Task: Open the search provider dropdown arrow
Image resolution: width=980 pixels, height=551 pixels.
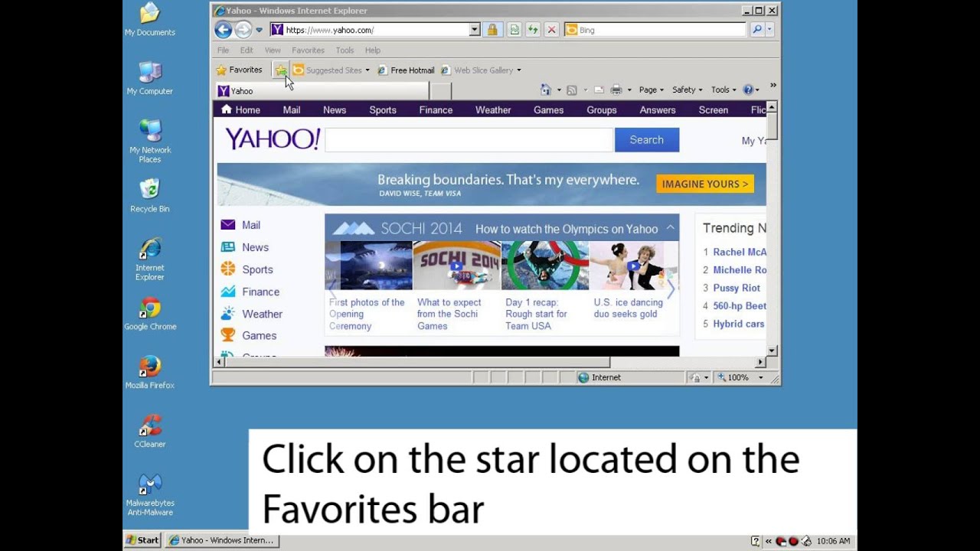Action: (769, 30)
